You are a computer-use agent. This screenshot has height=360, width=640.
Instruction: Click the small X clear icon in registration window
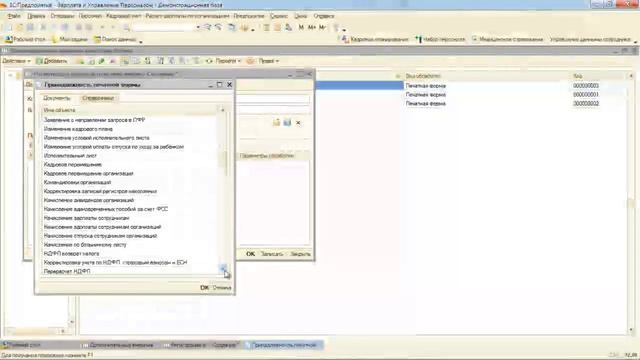click(298, 122)
